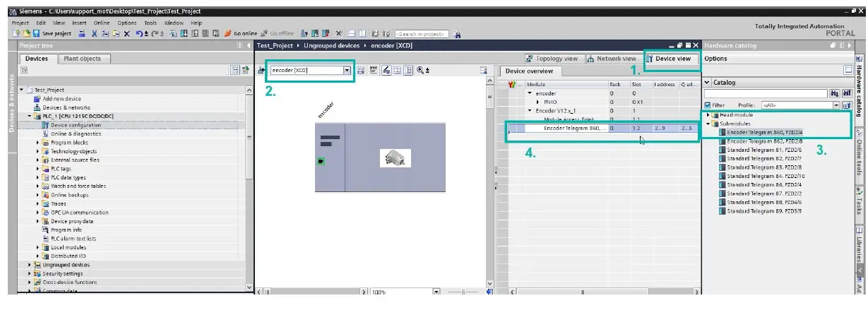Click the catalog search field
Viewport: 868px width, 315px height.
click(x=766, y=93)
